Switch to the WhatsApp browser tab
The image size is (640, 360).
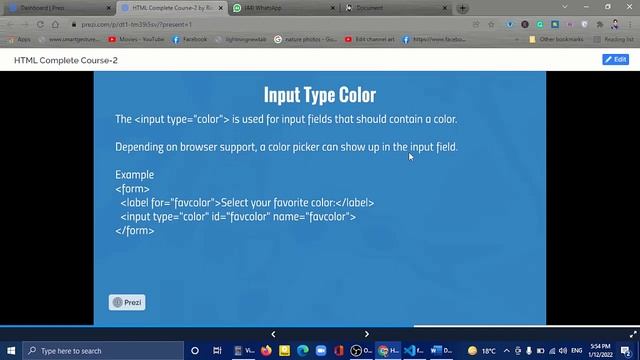(284, 8)
